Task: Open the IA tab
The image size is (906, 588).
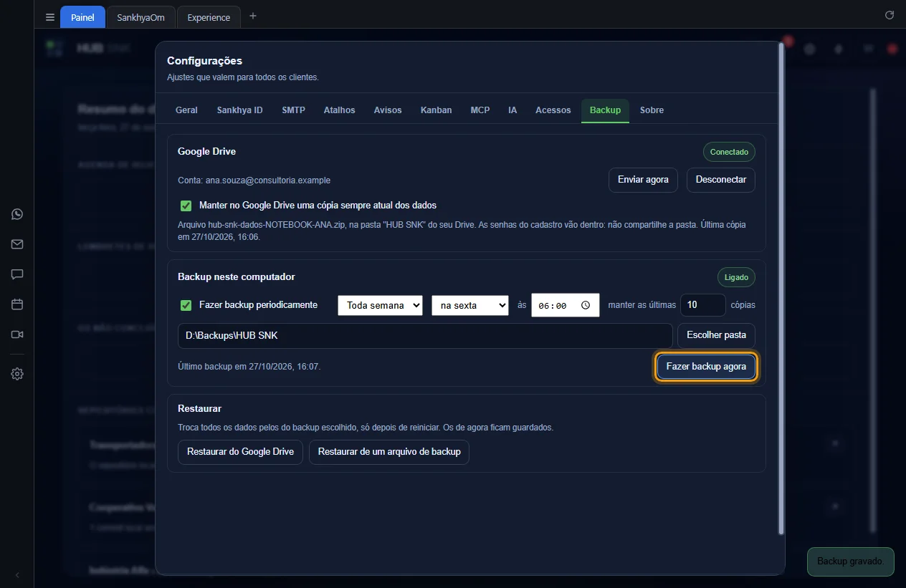Action: [x=512, y=110]
